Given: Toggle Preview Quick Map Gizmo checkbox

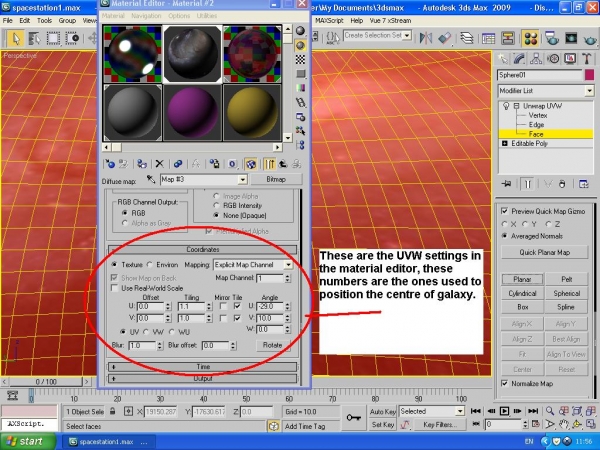Looking at the screenshot, I should [505, 211].
